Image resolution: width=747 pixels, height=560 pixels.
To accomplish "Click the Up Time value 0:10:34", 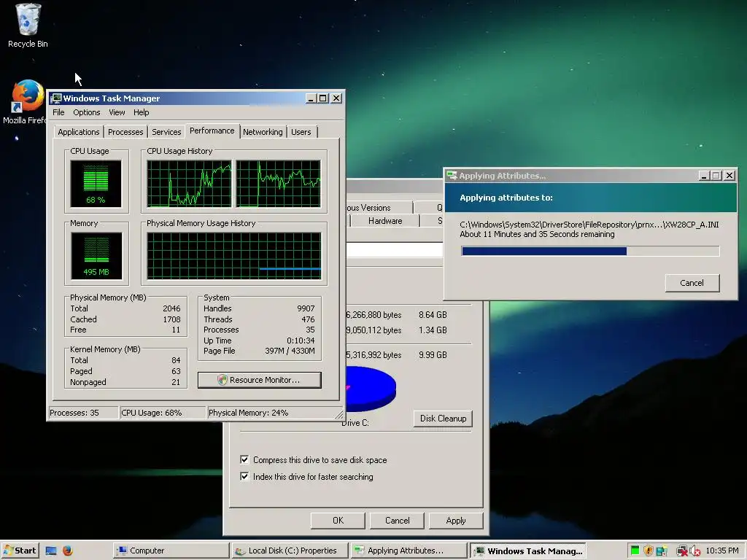I will coord(301,341).
